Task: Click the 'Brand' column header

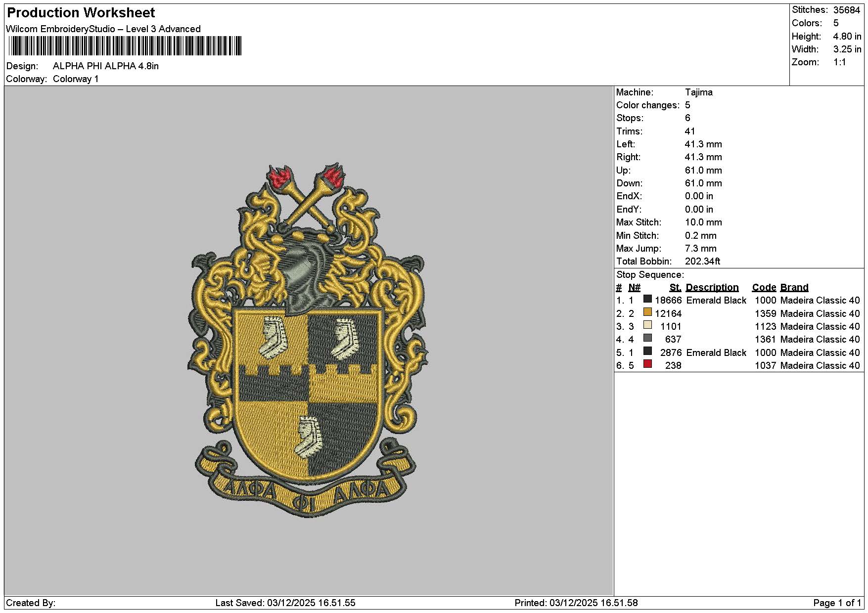Action: pos(794,288)
